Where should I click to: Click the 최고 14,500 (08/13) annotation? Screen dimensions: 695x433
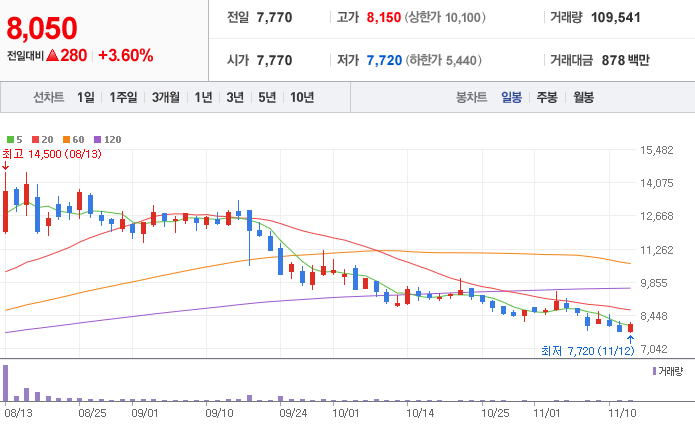[x=52, y=154]
